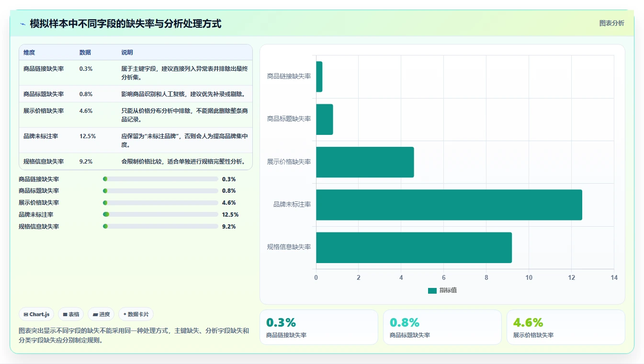644x364 pixels.
Task: Click the 0.8% 商品标题缺失率 data card
Action: 442,327
